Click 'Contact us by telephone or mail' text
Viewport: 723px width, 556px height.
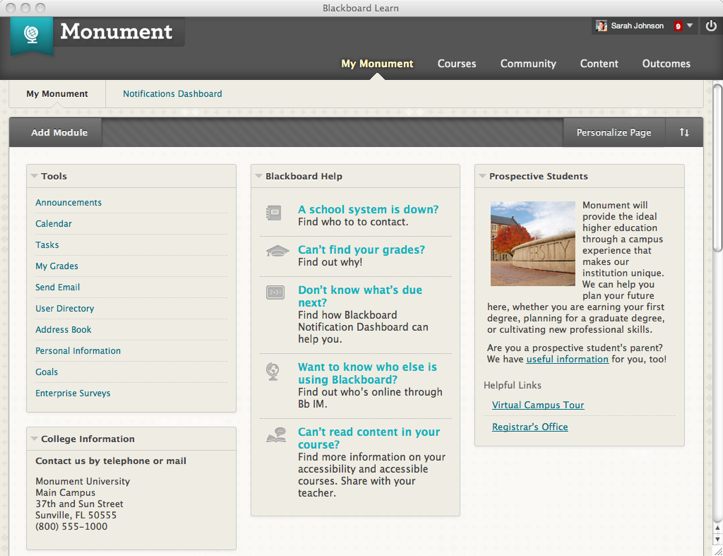click(x=111, y=461)
